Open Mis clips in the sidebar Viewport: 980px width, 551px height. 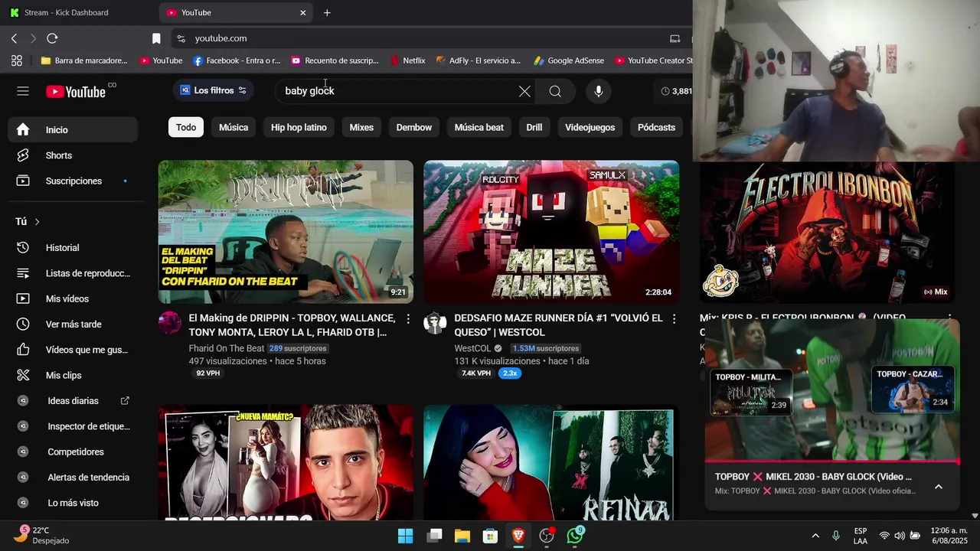pos(73,375)
